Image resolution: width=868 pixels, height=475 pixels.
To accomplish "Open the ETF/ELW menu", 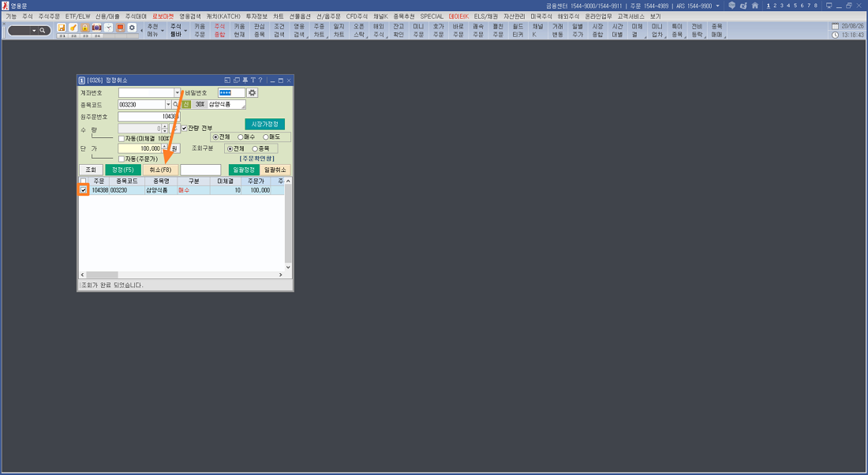I will [77, 17].
